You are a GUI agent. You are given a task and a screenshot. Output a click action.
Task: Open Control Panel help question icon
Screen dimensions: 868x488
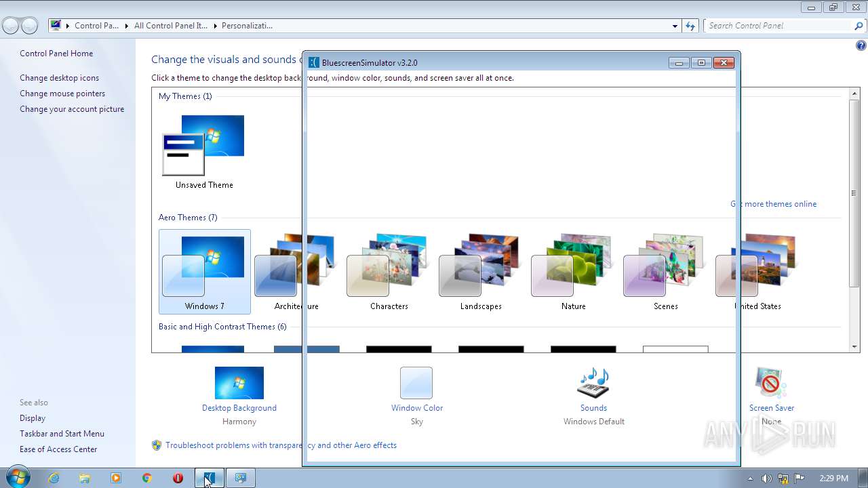click(861, 46)
